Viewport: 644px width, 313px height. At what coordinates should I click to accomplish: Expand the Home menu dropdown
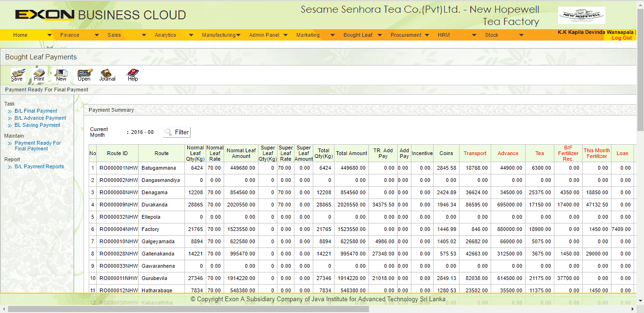click(50, 35)
